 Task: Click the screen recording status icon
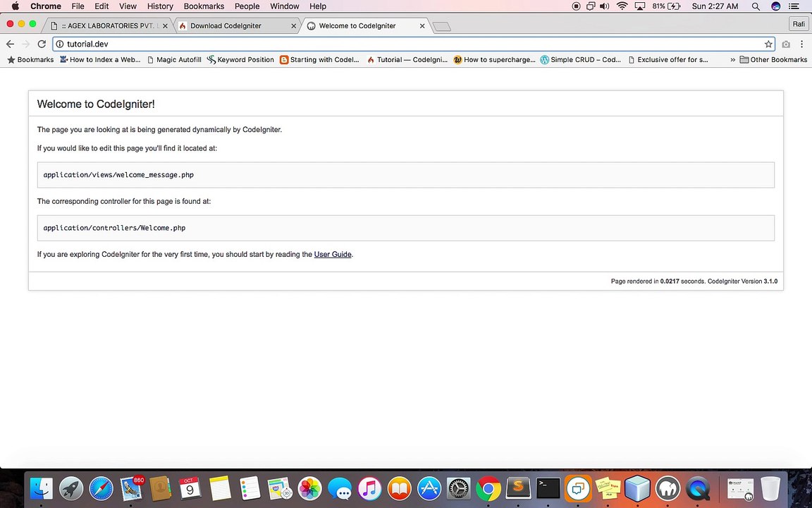tap(577, 6)
